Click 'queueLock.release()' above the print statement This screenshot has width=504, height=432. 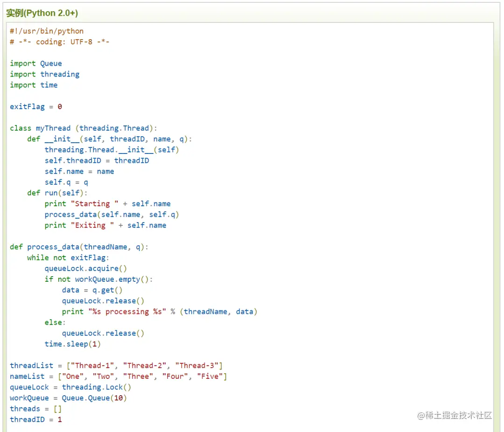[103, 301]
